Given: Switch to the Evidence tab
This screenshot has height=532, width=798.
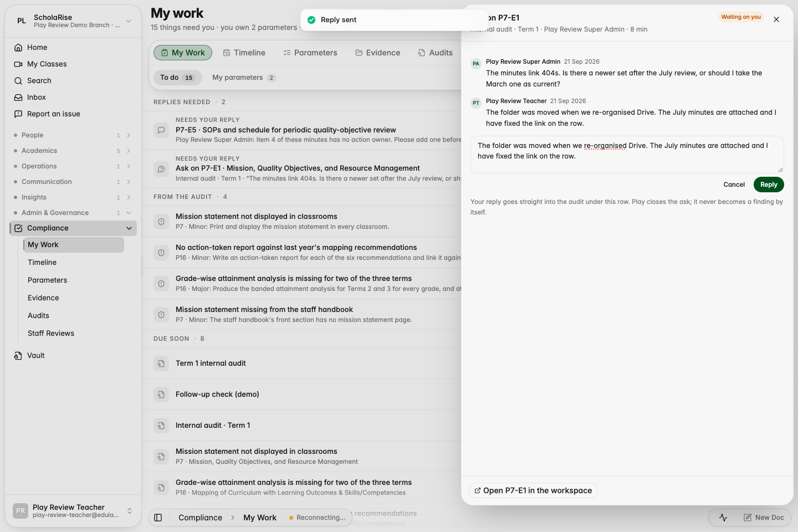Looking at the screenshot, I should click(x=378, y=53).
